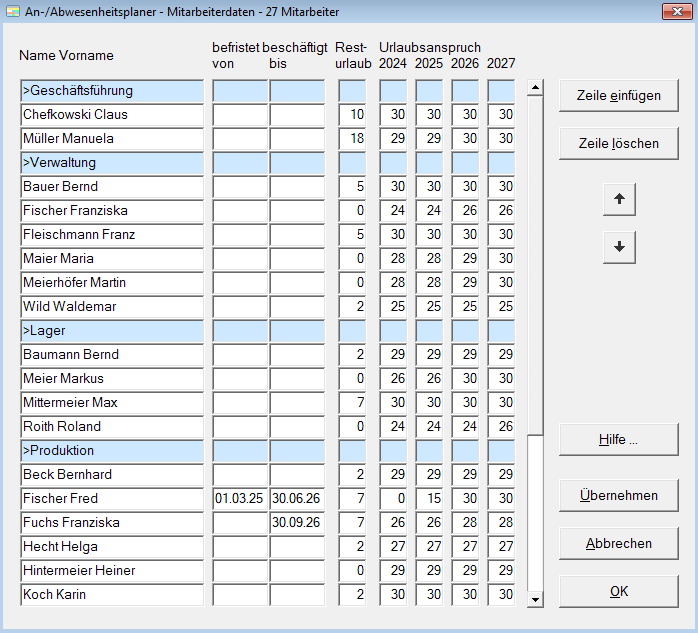698x633 pixels.
Task: Click Roith Roland's 2027 vacation value 26
Action: coord(501,426)
